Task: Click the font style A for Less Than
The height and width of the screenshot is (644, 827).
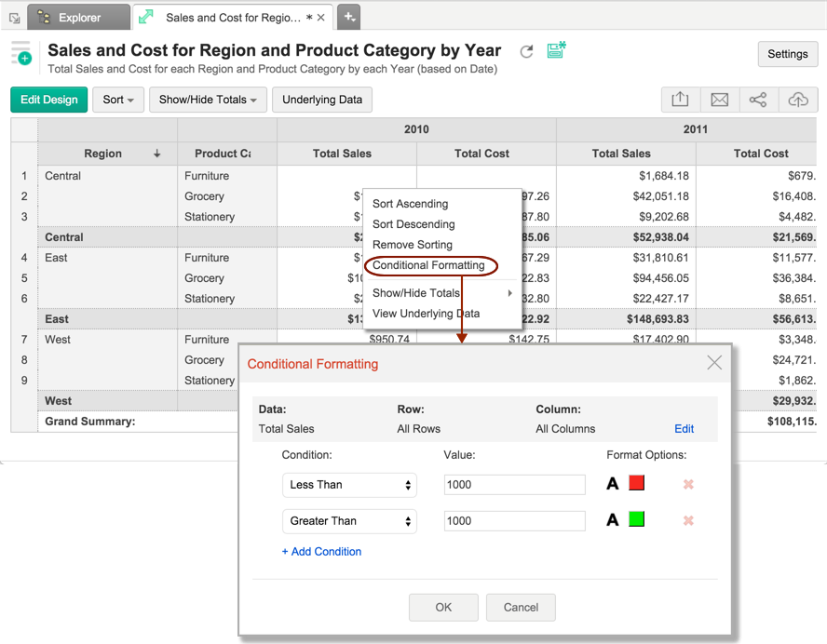Action: coord(613,484)
